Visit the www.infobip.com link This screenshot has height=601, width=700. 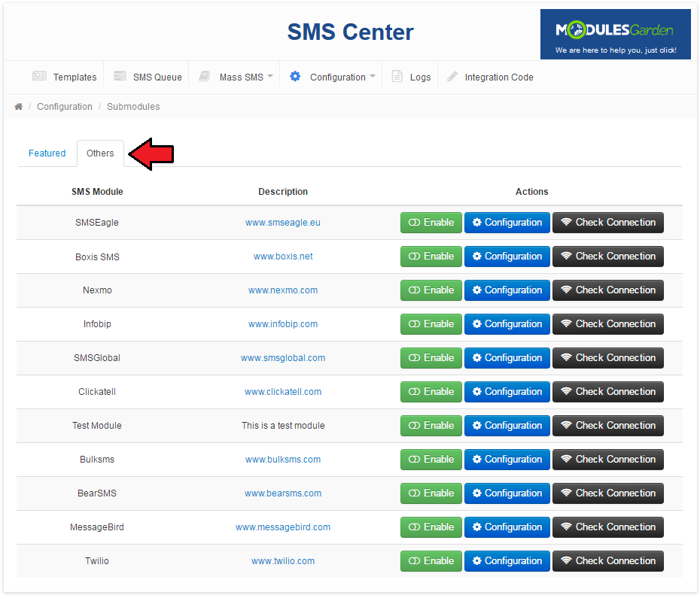(283, 324)
